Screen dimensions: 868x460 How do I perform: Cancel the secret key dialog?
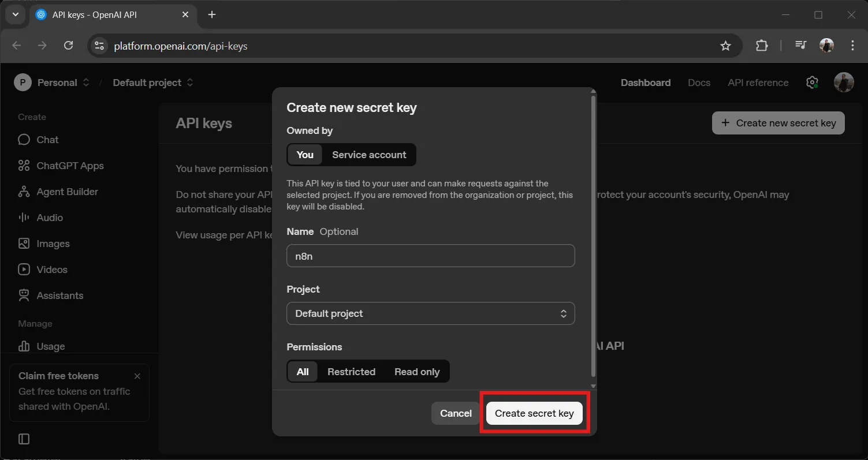click(455, 413)
